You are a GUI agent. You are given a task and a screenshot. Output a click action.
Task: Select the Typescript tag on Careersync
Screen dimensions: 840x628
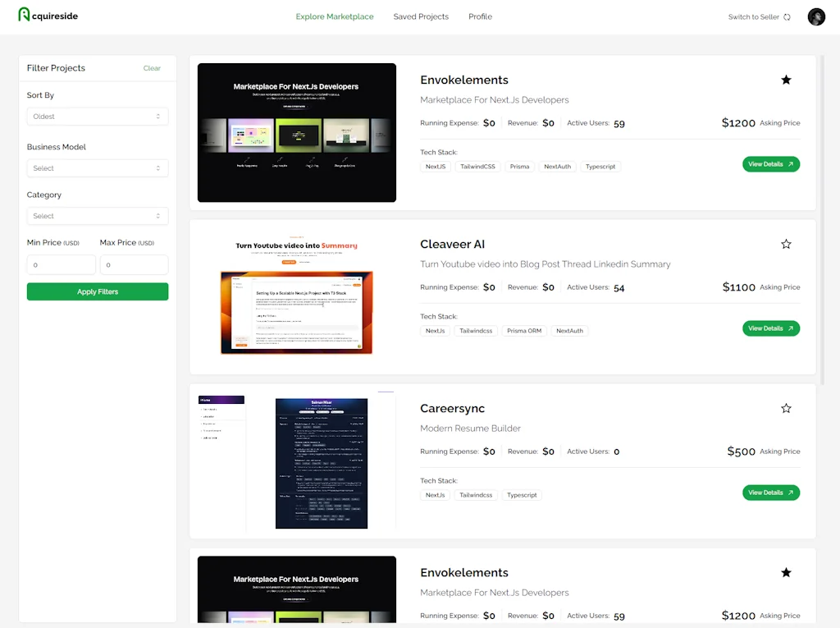click(521, 494)
